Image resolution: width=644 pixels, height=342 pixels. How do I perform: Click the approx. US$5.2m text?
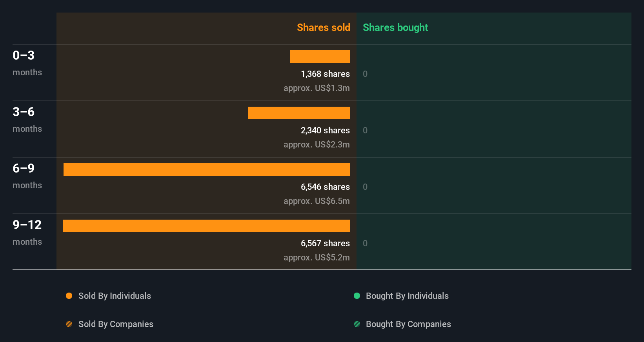click(317, 257)
